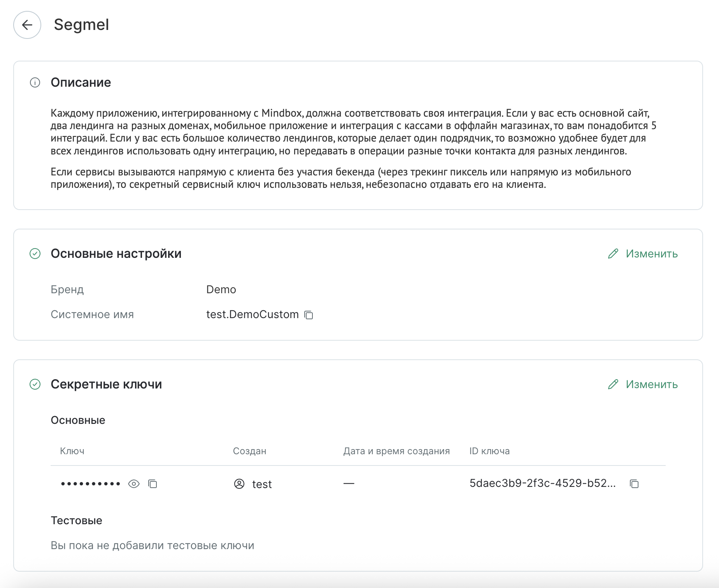
Task: Copy the system name test.DemoCustom
Action: [309, 315]
